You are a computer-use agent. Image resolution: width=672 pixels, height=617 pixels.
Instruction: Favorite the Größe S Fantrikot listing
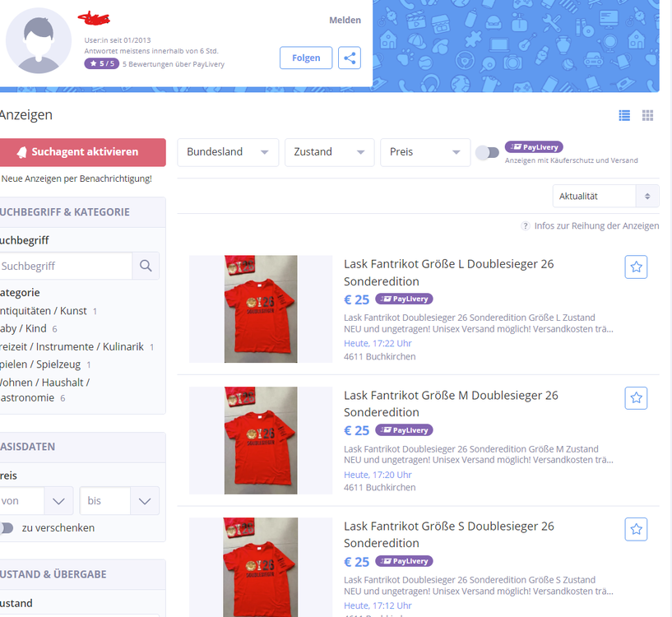[x=636, y=529]
